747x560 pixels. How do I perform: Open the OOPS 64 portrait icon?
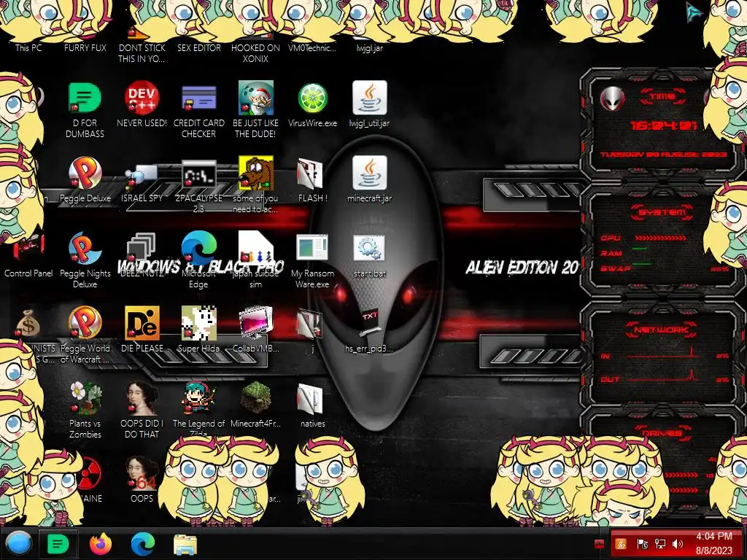[x=142, y=473]
